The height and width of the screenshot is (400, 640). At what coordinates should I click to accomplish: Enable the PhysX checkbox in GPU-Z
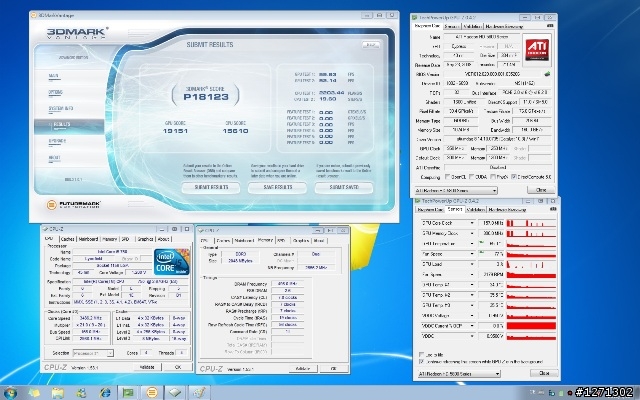coord(493,177)
